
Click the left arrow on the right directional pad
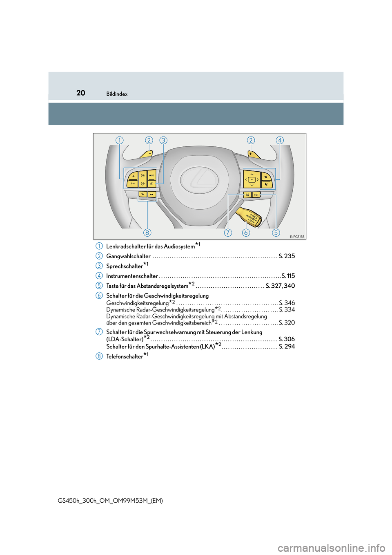pos(246,180)
